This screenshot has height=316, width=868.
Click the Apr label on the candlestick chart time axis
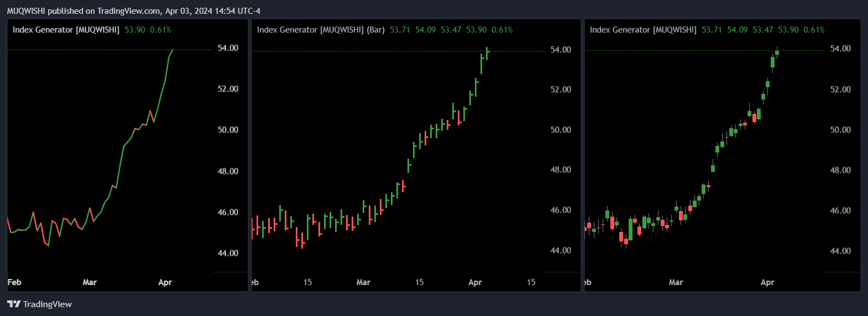pos(767,282)
